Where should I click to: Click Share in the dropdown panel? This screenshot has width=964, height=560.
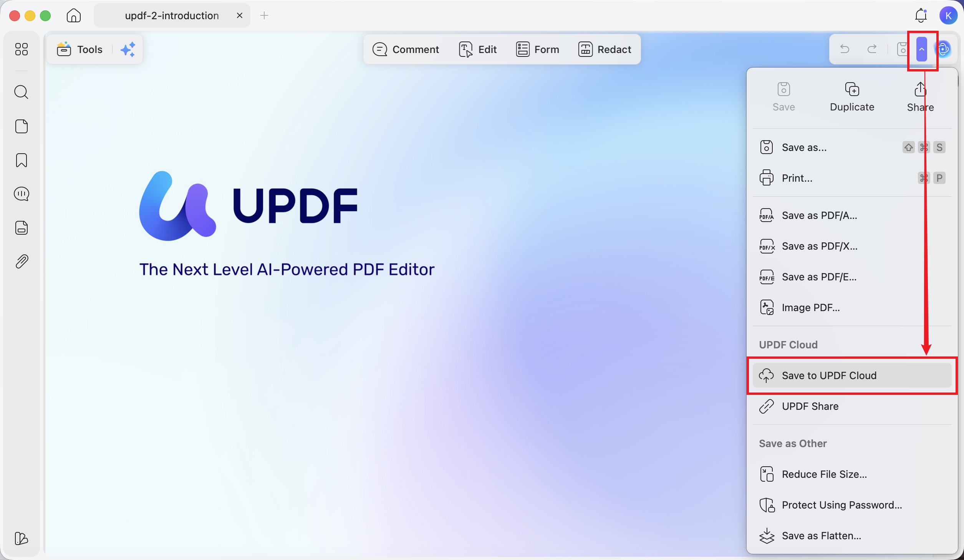(920, 97)
